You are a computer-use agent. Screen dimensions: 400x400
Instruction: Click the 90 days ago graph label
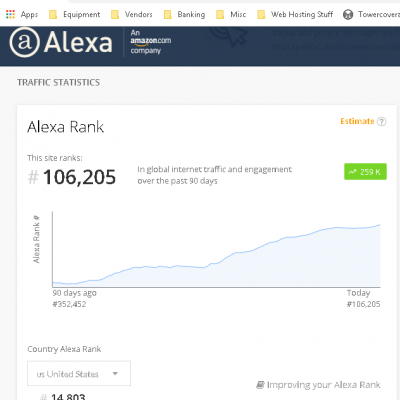point(74,293)
